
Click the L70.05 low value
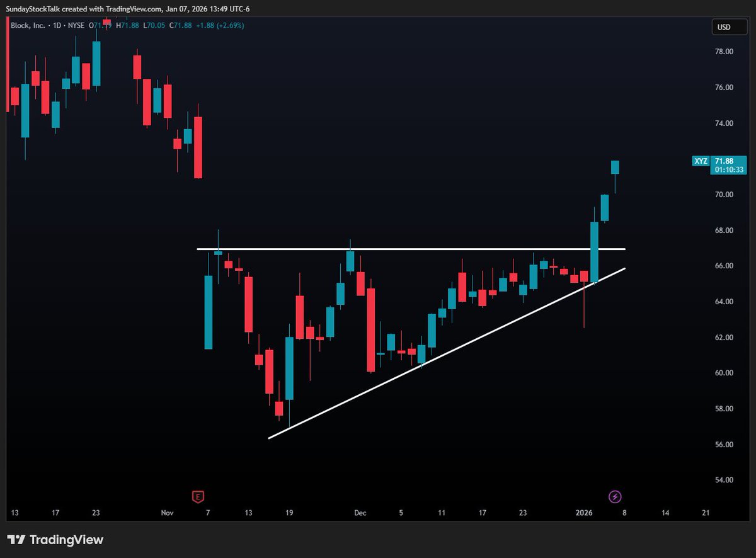(154, 25)
